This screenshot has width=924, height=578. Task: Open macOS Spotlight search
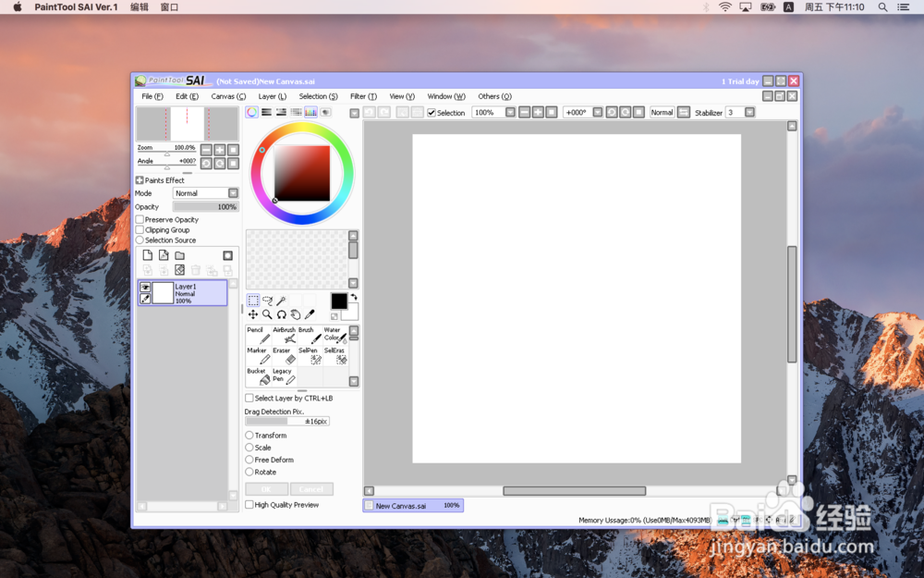point(882,7)
